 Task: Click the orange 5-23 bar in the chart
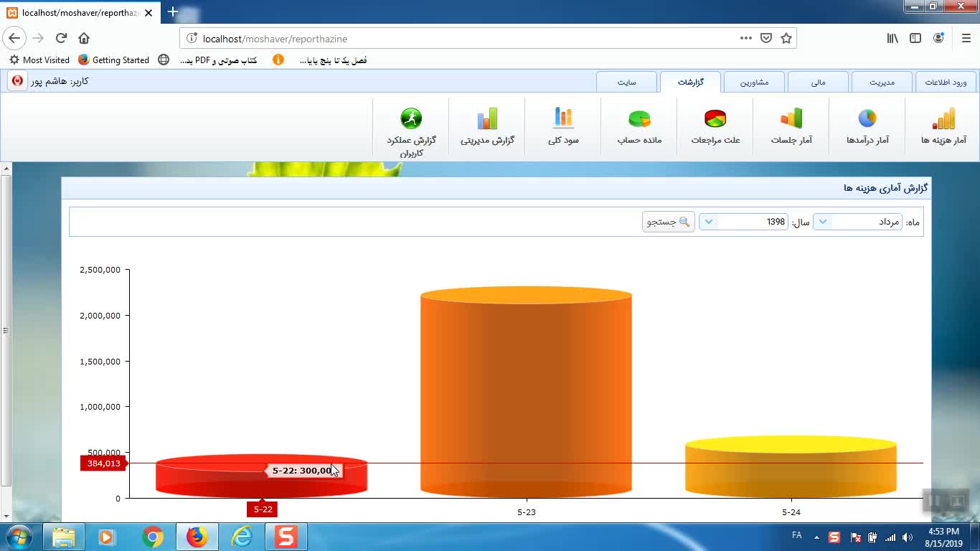tap(526, 395)
